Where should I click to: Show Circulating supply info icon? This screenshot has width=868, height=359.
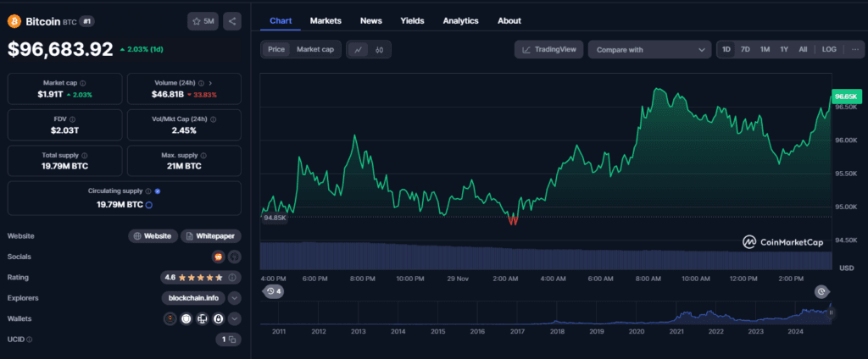pyautogui.click(x=147, y=191)
